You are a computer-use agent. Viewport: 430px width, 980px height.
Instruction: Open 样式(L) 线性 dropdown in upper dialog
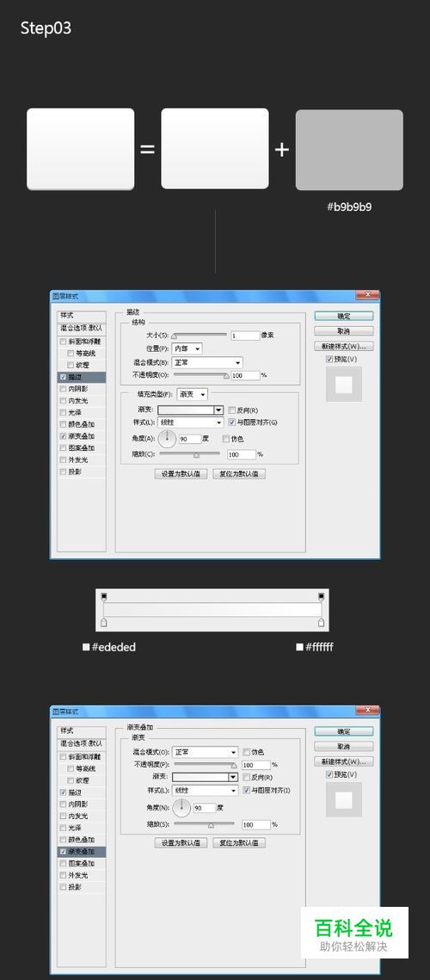click(190, 422)
